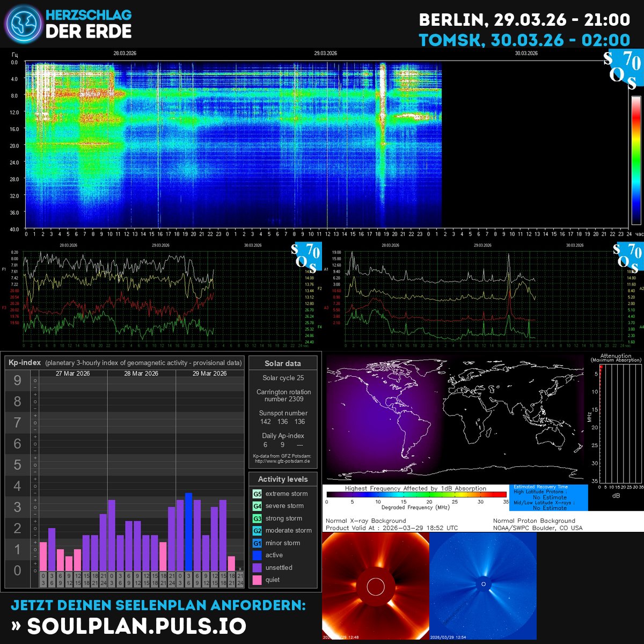Click the 'Berlin, 29.03.26 - 21:00' timestamp
This screenshot has width=644, height=644.
524,20
